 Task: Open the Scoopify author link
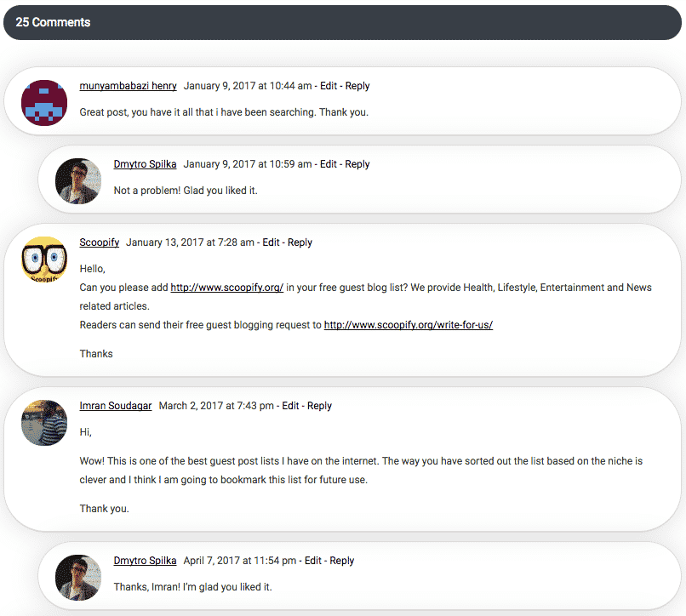(100, 242)
